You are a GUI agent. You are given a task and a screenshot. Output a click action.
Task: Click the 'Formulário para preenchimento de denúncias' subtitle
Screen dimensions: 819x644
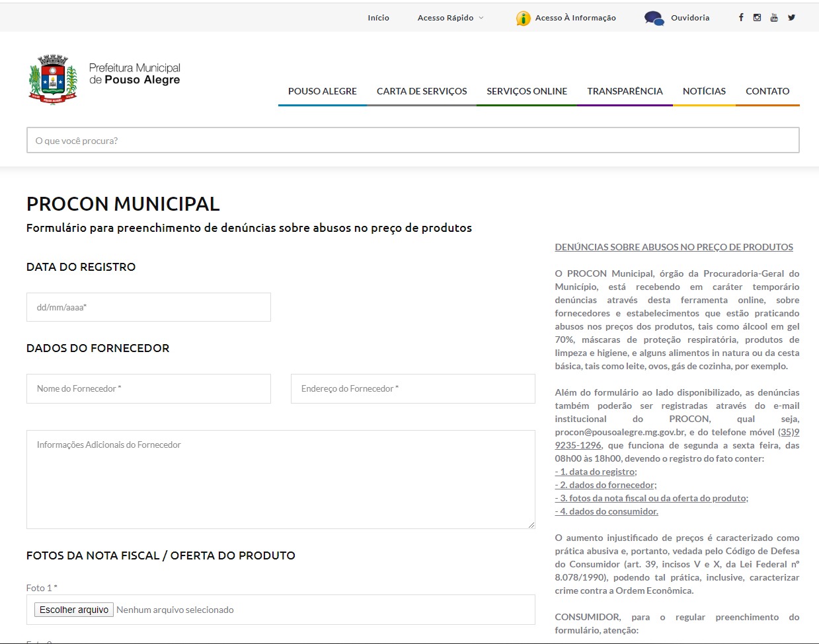(249, 228)
